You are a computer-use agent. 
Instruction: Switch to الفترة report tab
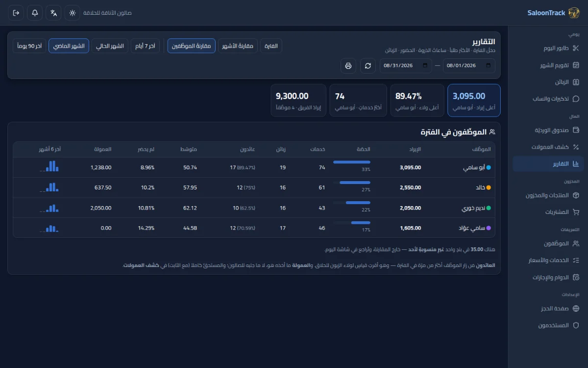click(271, 46)
